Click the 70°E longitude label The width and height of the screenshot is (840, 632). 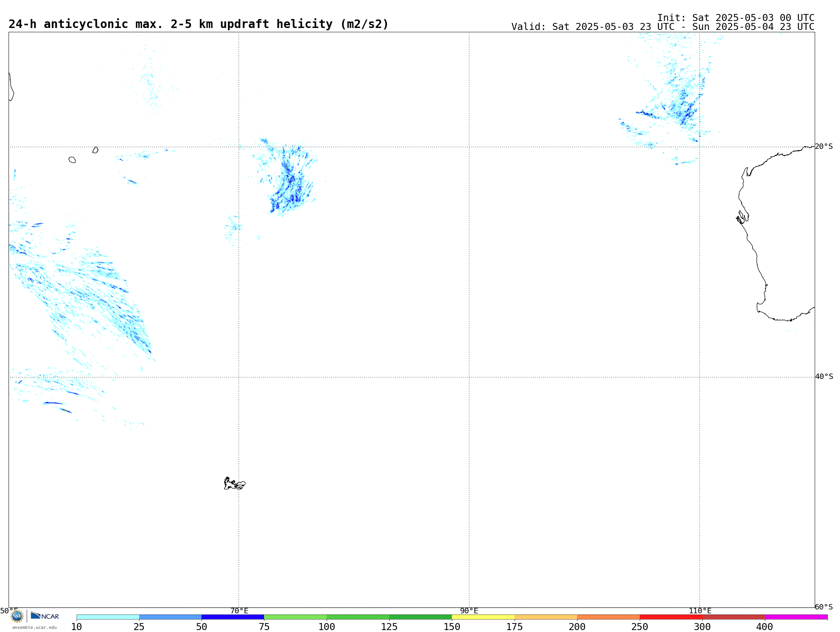239,611
